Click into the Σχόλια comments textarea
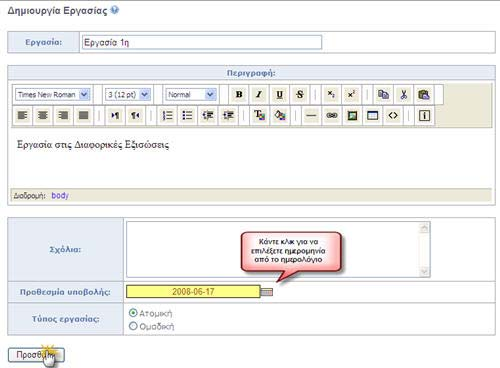500x368 pixels. (278, 249)
